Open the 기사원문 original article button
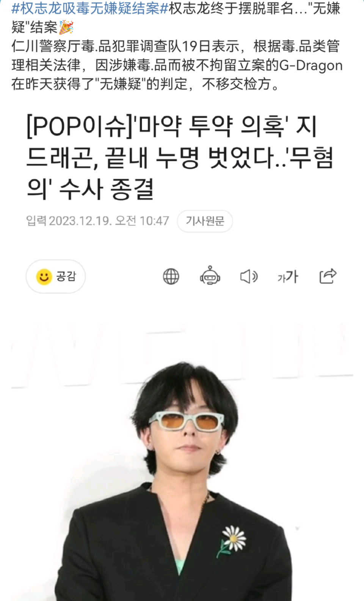Image resolution: width=364 pixels, height=601 pixels. click(x=205, y=221)
